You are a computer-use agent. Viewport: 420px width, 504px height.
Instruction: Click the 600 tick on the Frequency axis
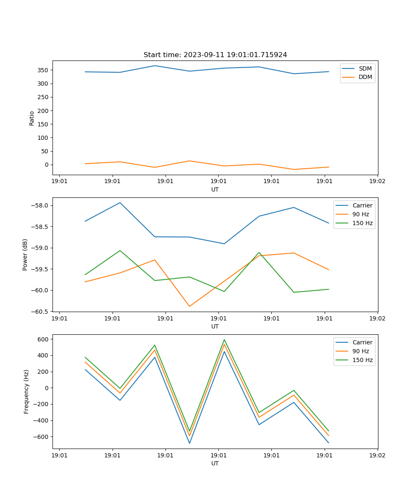point(43,339)
